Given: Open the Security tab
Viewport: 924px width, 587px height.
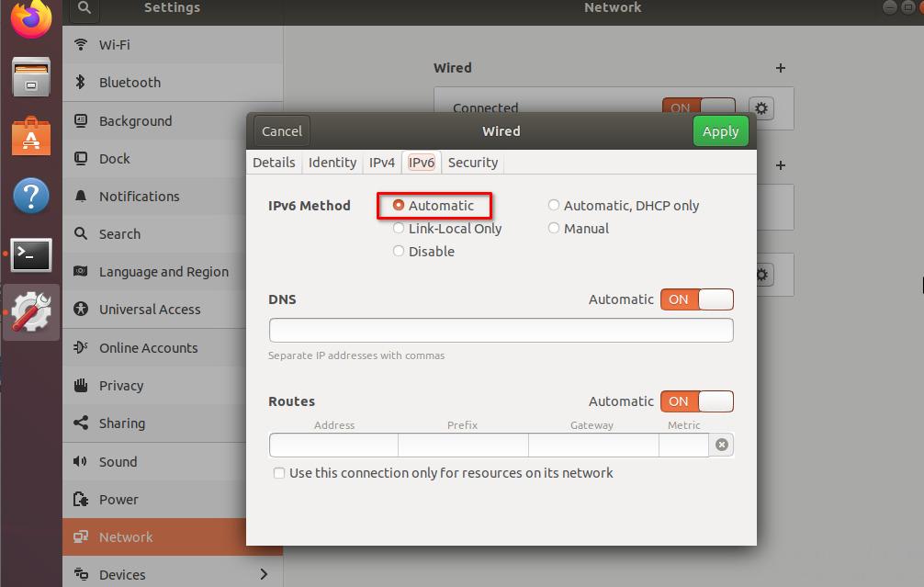Looking at the screenshot, I should (472, 163).
